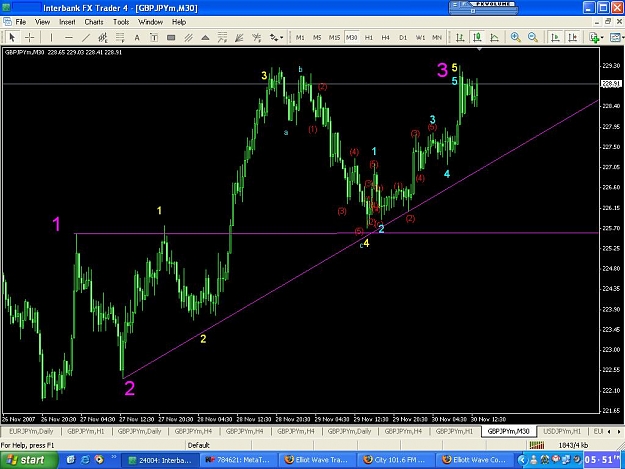
Task: Open the chart templates dropdown
Action: (x=617, y=37)
